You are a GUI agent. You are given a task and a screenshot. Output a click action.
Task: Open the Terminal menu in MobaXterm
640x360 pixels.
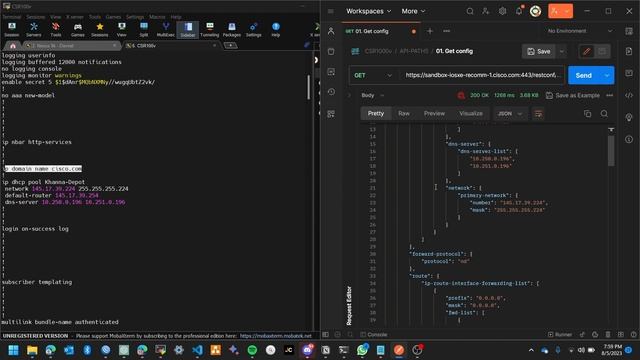click(12, 17)
